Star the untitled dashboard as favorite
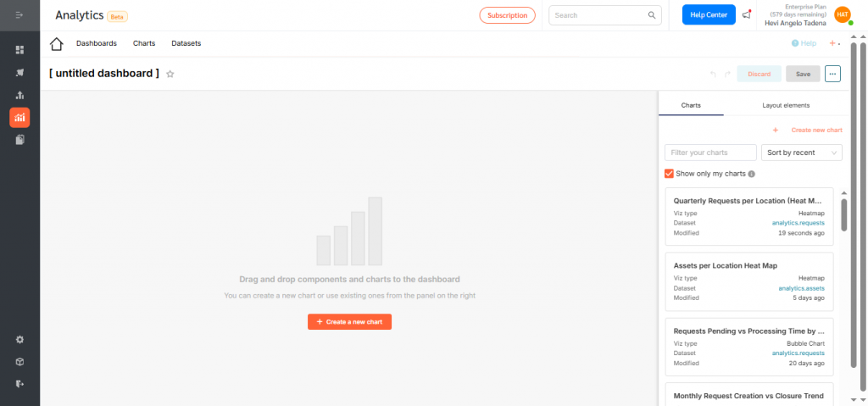 pyautogui.click(x=170, y=75)
